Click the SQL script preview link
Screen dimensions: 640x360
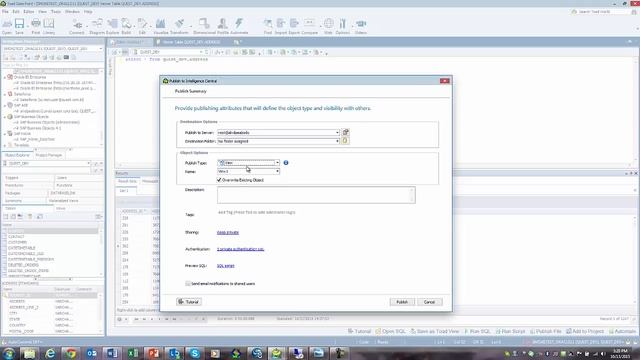tap(225, 266)
